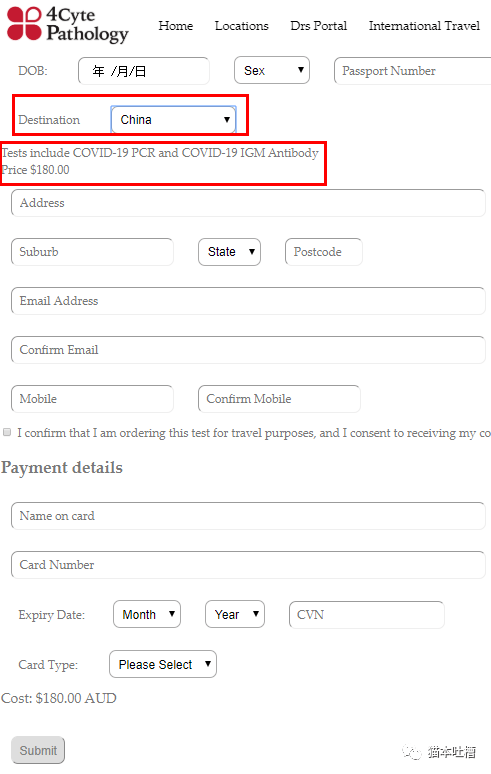Tick the travel purposes consent checkbox
The image size is (491, 774).
[7, 432]
